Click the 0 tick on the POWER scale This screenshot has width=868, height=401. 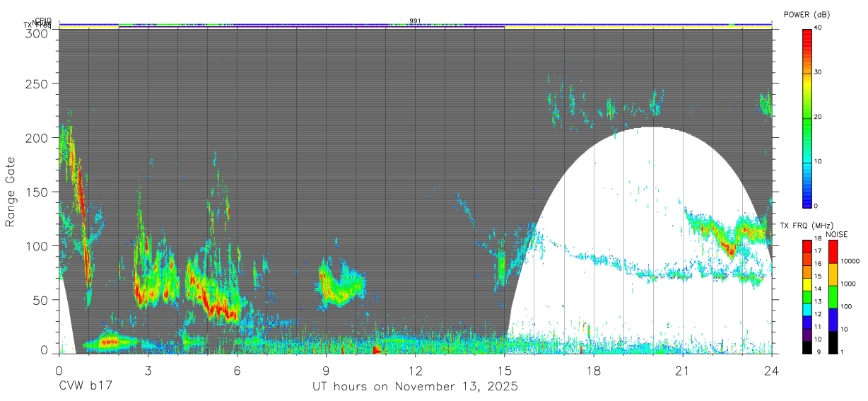click(816, 206)
